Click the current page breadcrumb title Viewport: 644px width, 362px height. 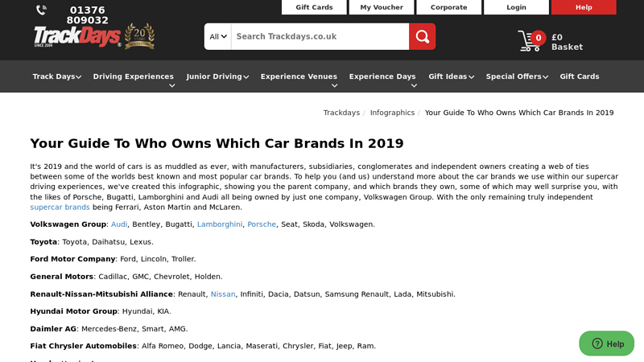coord(519,113)
